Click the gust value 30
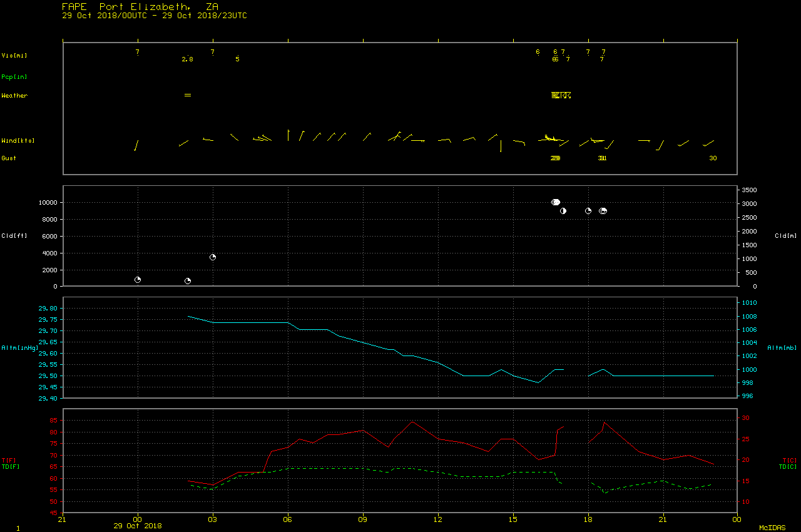This screenshot has height=532, width=801. tap(713, 158)
